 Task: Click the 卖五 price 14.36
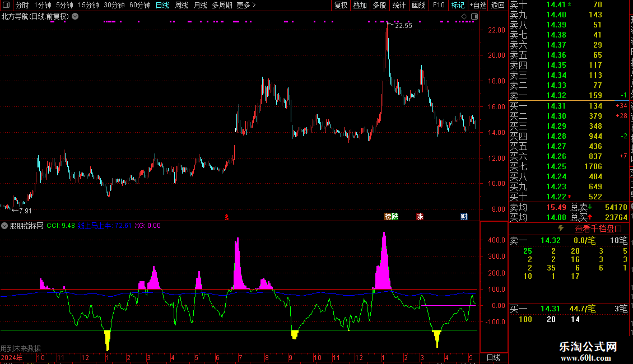556,55
